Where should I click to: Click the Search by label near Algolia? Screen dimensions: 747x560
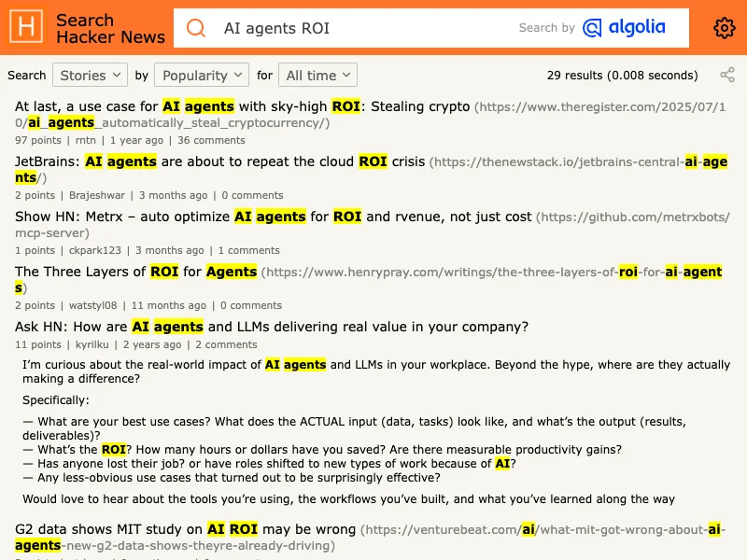coord(546,28)
